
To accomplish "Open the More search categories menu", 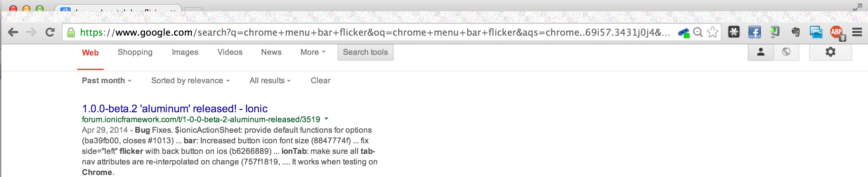I will (x=313, y=52).
